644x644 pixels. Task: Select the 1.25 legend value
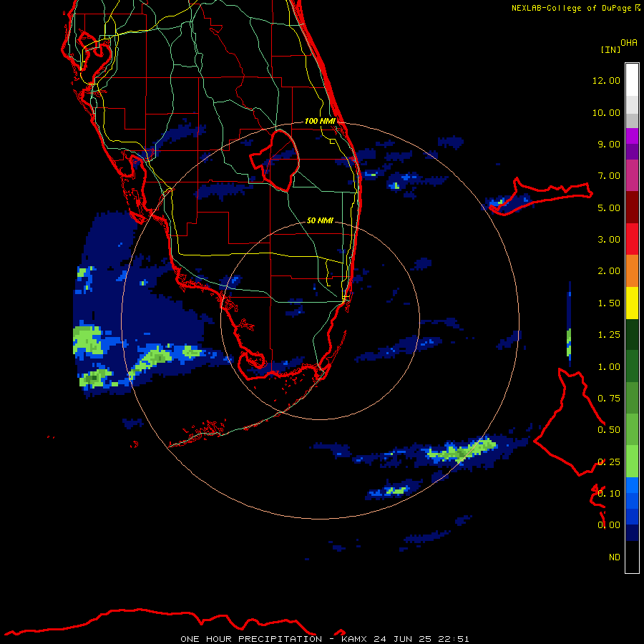point(609,335)
